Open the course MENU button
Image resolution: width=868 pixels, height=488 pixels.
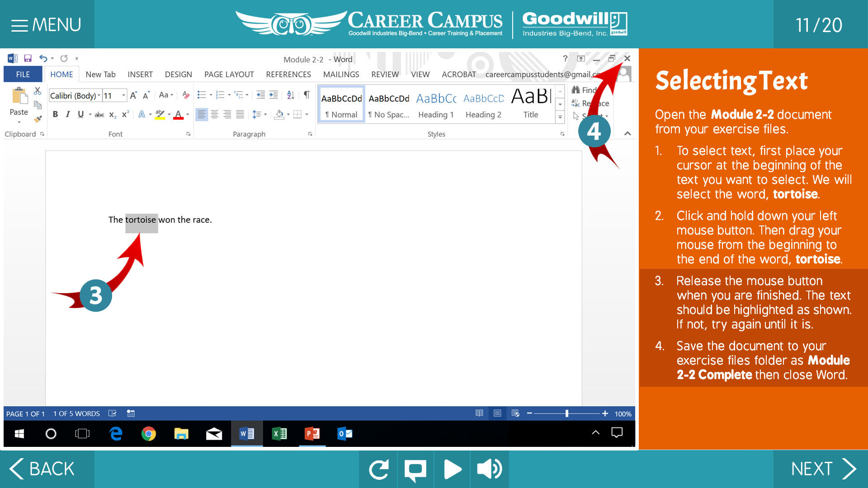point(47,24)
